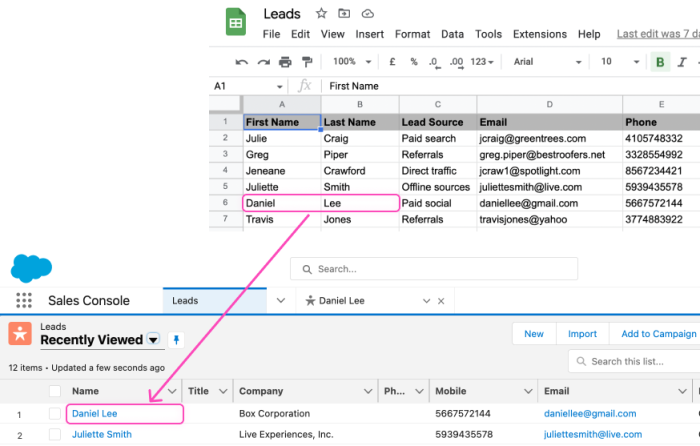Open the Salesforce App Launcher dots grid
Image resolution: width=700 pixels, height=446 pixels.
pos(24,300)
